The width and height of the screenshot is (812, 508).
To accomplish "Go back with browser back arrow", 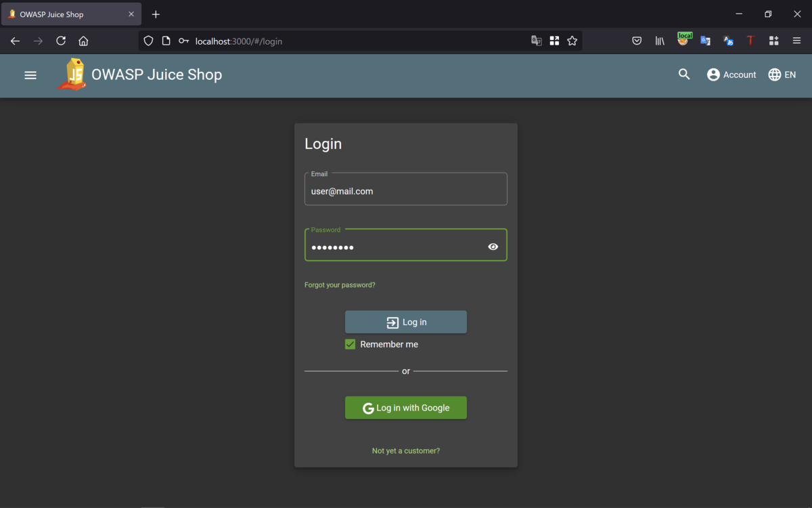I will (x=15, y=41).
